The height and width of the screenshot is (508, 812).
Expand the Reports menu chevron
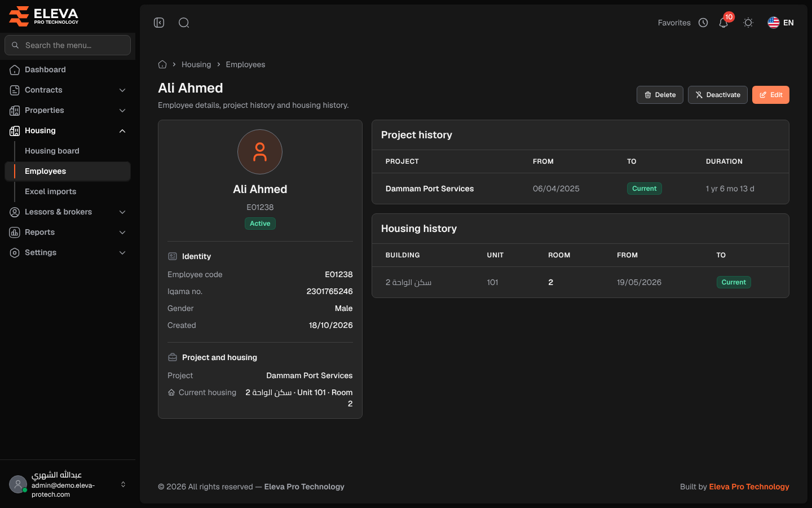coord(122,233)
